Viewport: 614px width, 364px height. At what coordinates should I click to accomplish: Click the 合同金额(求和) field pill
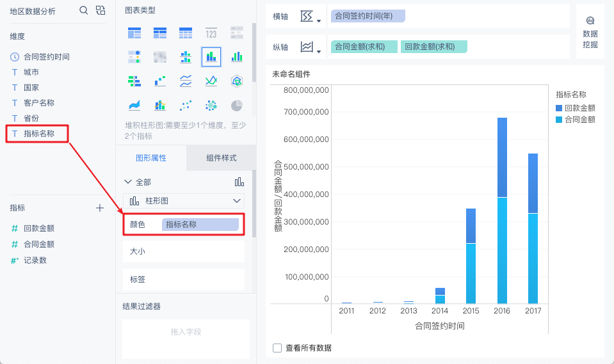(364, 47)
